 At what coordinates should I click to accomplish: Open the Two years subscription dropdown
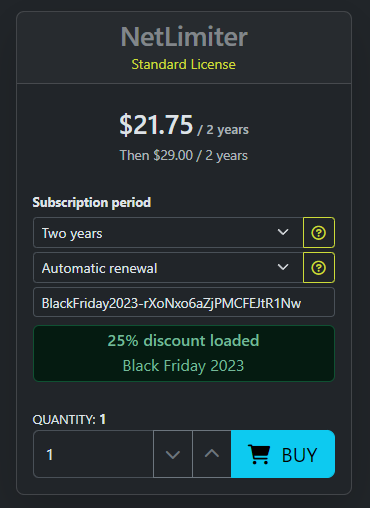[x=168, y=233]
